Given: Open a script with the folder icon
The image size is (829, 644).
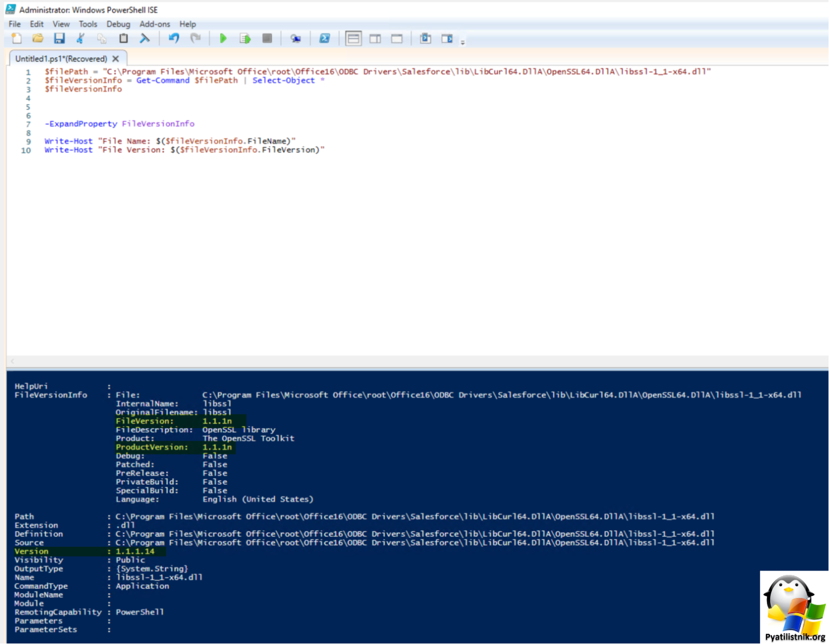Looking at the screenshot, I should click(x=38, y=38).
